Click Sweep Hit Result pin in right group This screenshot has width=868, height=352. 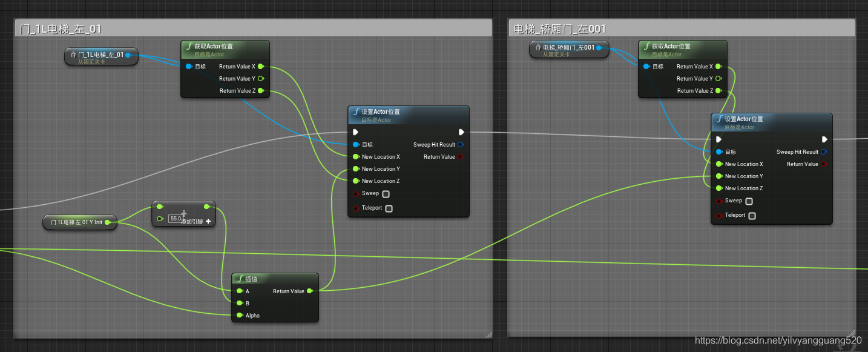824,152
